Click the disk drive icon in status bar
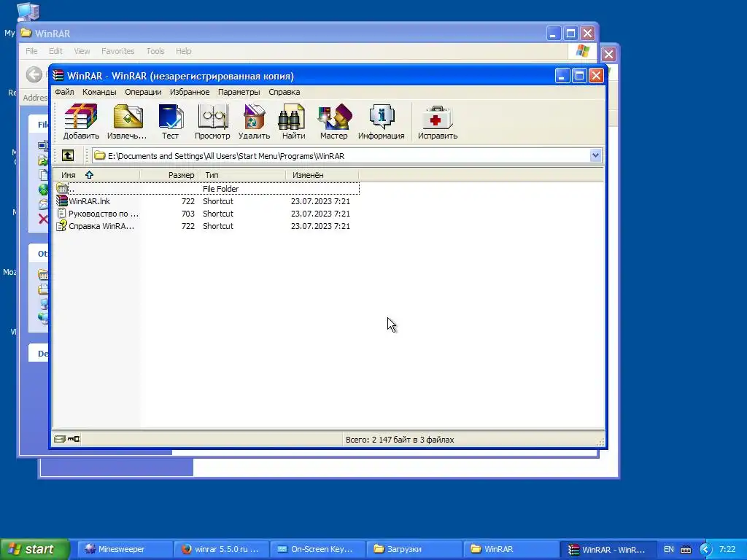Image resolution: width=747 pixels, height=560 pixels. (60, 439)
